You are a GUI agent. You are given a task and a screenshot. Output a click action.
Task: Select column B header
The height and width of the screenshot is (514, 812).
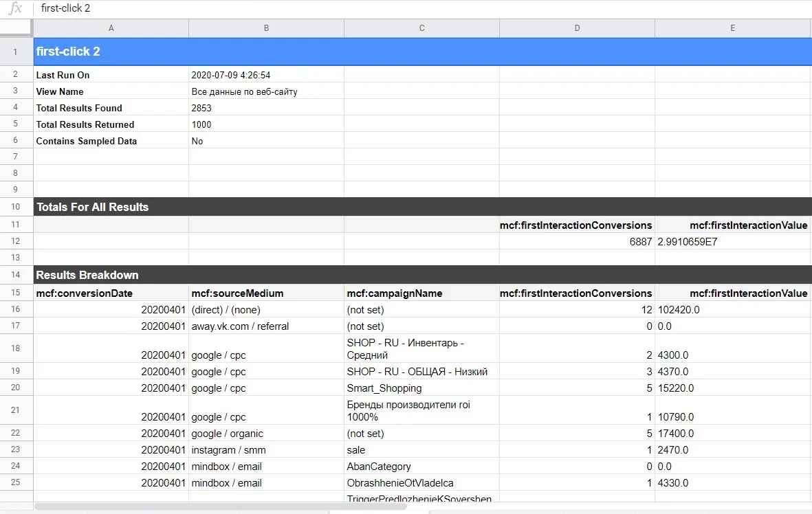coord(266,28)
